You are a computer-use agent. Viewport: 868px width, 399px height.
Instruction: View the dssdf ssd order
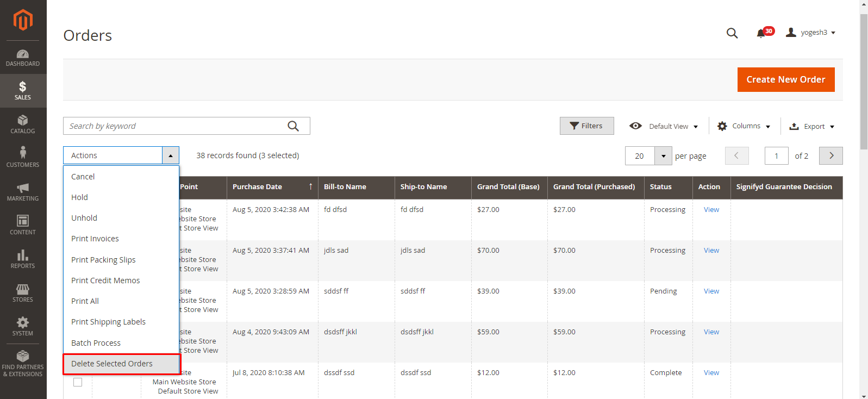pos(711,372)
